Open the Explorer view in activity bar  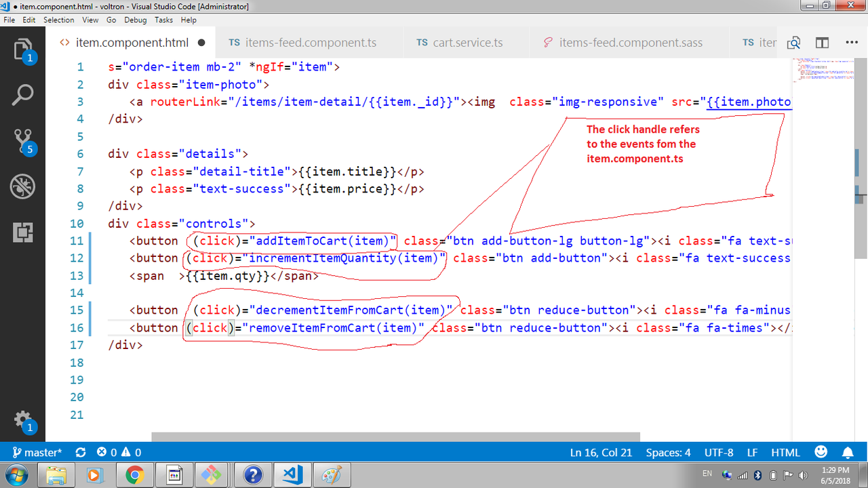(x=22, y=52)
